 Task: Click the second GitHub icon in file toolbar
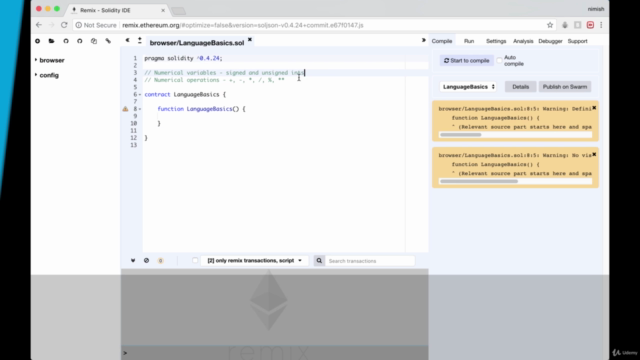[x=80, y=41]
